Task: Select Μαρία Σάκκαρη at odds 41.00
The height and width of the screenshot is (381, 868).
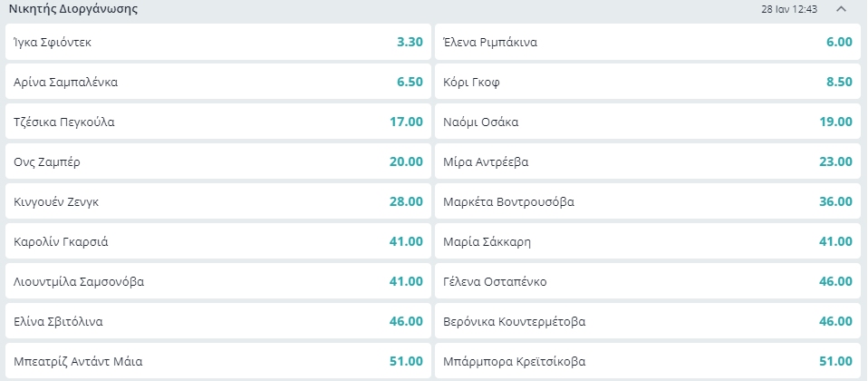Action: 647,241
